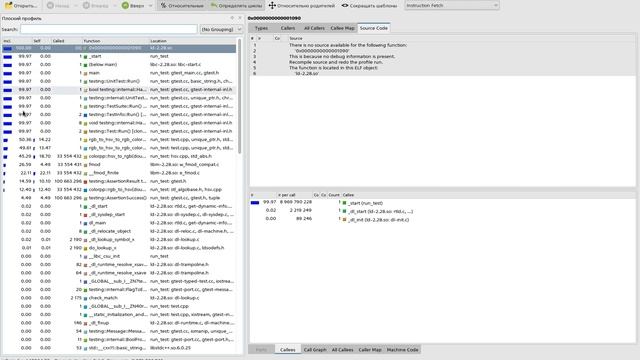Sort by the Function column header

point(116,41)
